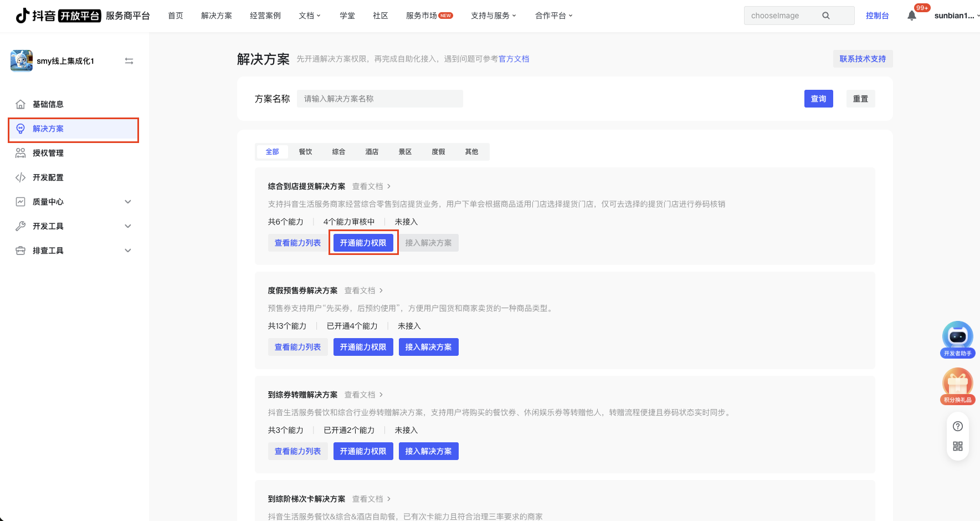
Task: Open the 支持与服务 dropdown menu
Action: pyautogui.click(x=493, y=16)
